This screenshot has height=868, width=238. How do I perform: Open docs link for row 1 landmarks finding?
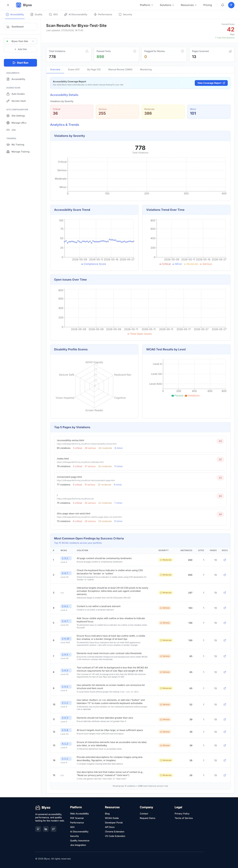[x=225, y=560]
